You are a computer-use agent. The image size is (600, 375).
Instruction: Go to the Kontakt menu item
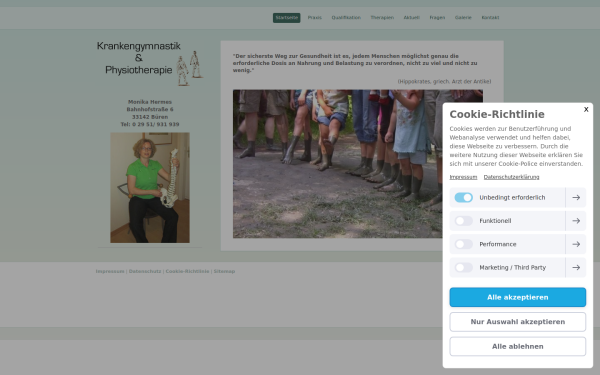coord(490,18)
